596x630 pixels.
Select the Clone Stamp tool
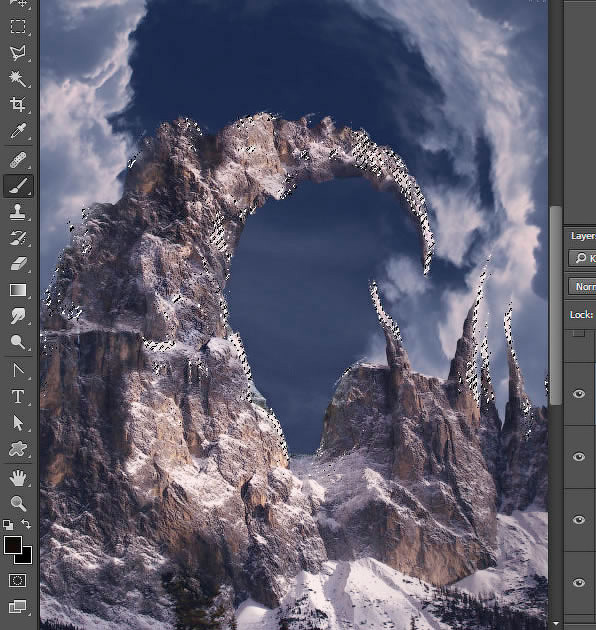[18, 212]
